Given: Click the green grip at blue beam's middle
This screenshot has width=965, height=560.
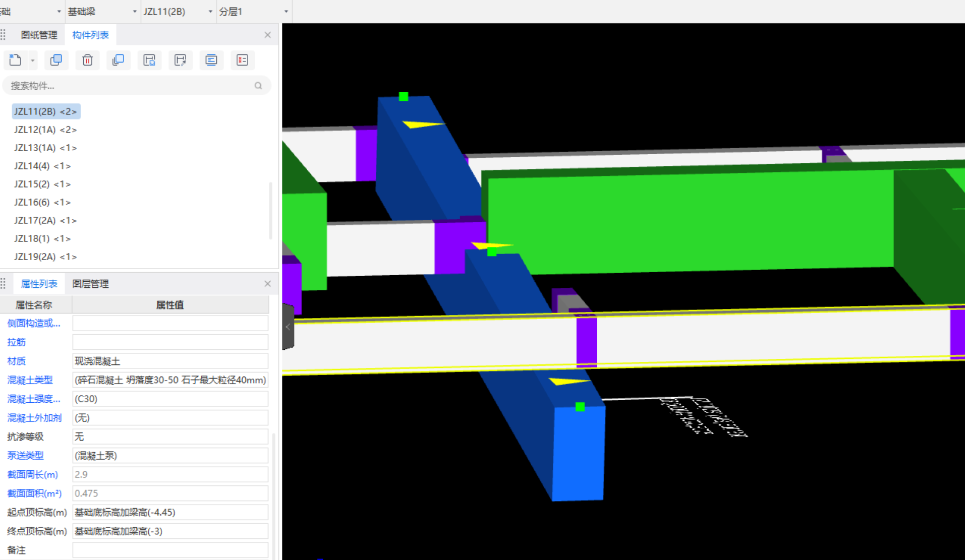Looking at the screenshot, I should 492,252.
